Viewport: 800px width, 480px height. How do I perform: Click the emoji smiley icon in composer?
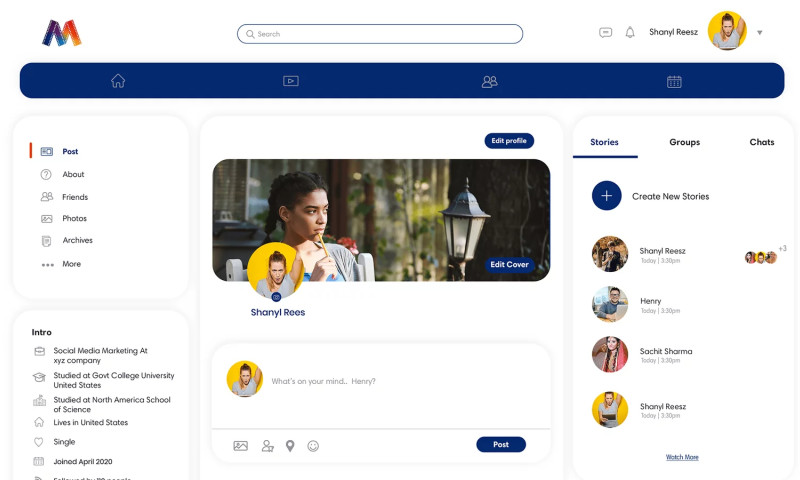[313, 446]
